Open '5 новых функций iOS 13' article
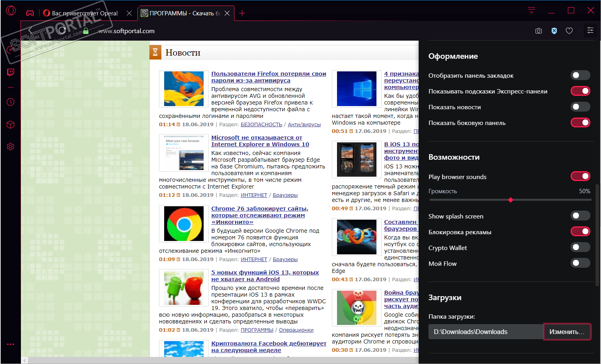 pyautogui.click(x=265, y=276)
